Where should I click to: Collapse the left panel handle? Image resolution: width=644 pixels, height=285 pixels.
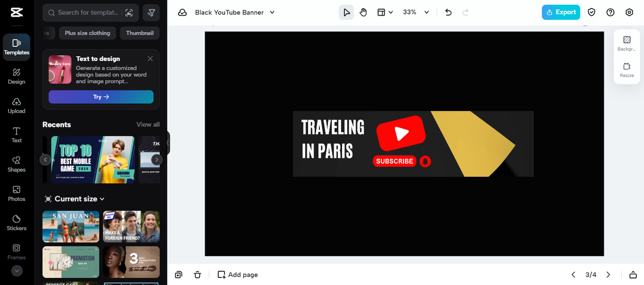[x=168, y=143]
